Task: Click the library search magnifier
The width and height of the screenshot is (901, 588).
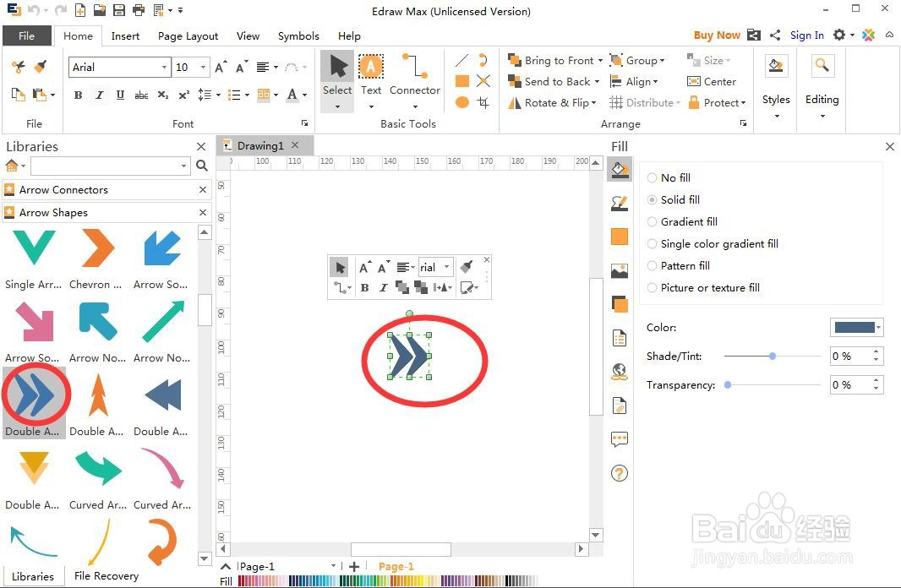Action: click(202, 166)
